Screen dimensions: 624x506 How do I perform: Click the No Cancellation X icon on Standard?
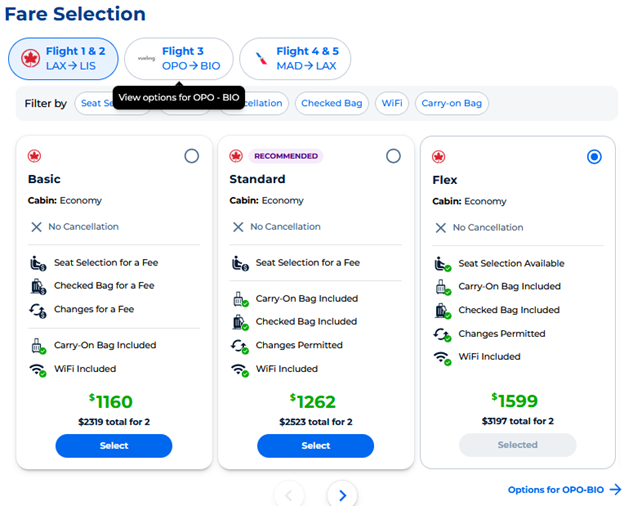[238, 227]
